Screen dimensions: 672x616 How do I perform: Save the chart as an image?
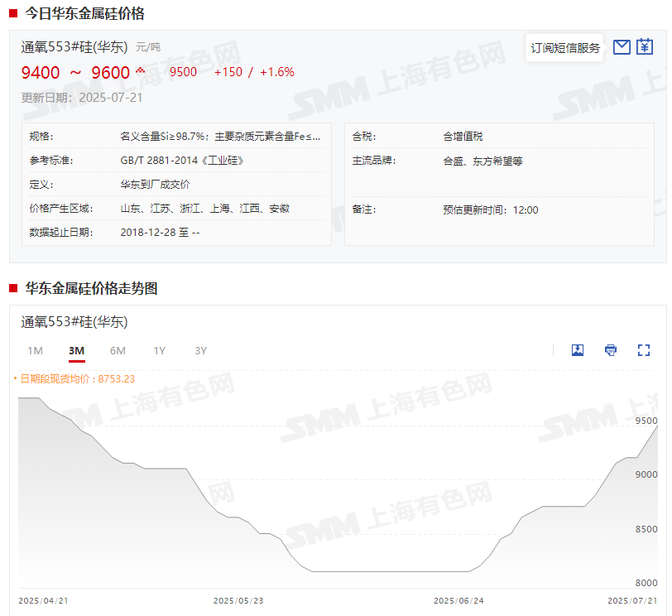(578, 350)
